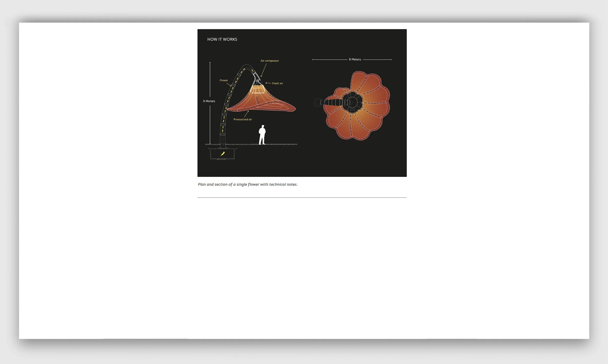
Task: Click the dark center of the plan flower
Action: [x=352, y=103]
